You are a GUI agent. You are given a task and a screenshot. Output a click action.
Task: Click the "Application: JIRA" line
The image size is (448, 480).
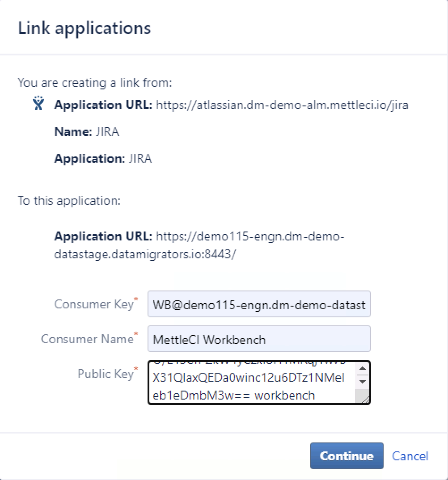[103, 159]
